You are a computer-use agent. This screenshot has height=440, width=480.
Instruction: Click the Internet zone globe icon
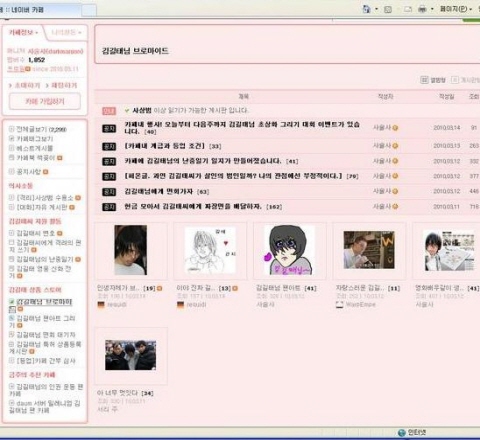click(402, 433)
